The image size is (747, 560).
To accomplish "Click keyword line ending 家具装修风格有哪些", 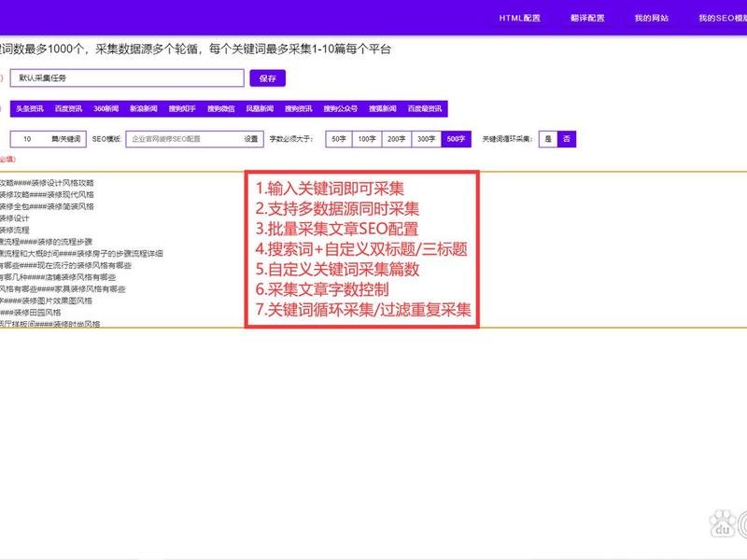I will (x=63, y=289).
